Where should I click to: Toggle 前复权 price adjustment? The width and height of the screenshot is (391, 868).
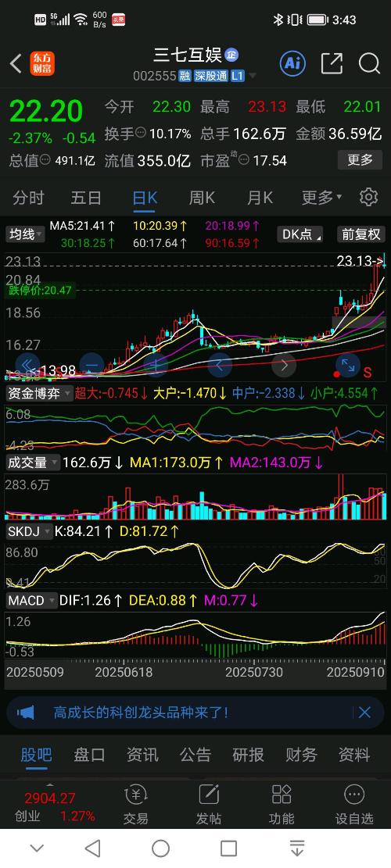pos(361,234)
